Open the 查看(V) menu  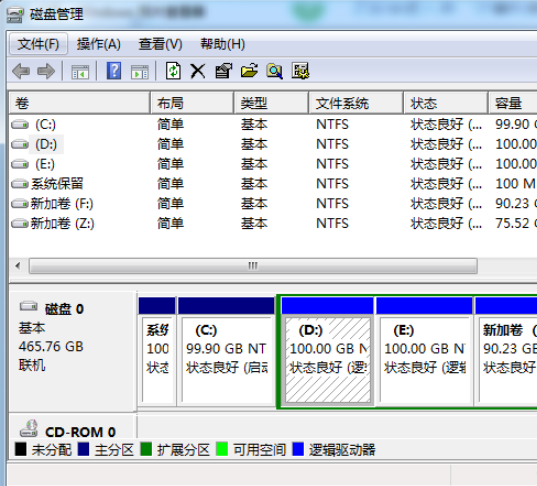tap(160, 44)
